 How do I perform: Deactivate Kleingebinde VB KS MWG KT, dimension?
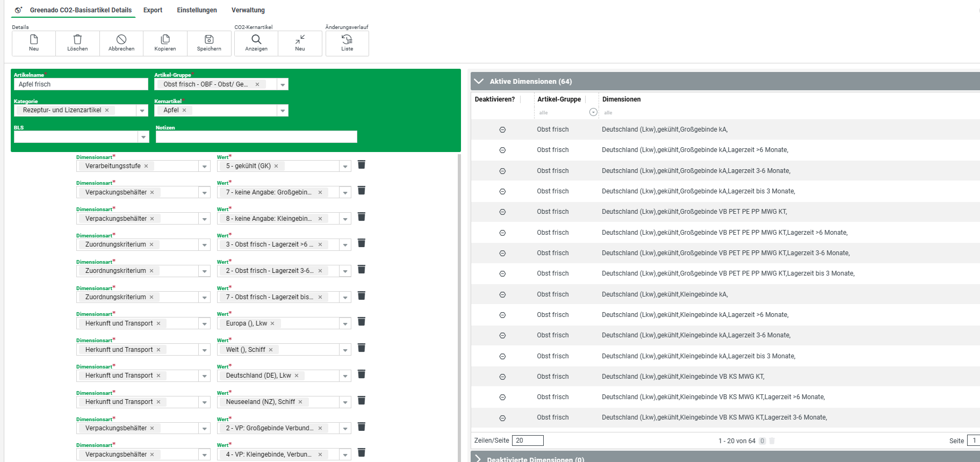[502, 377]
